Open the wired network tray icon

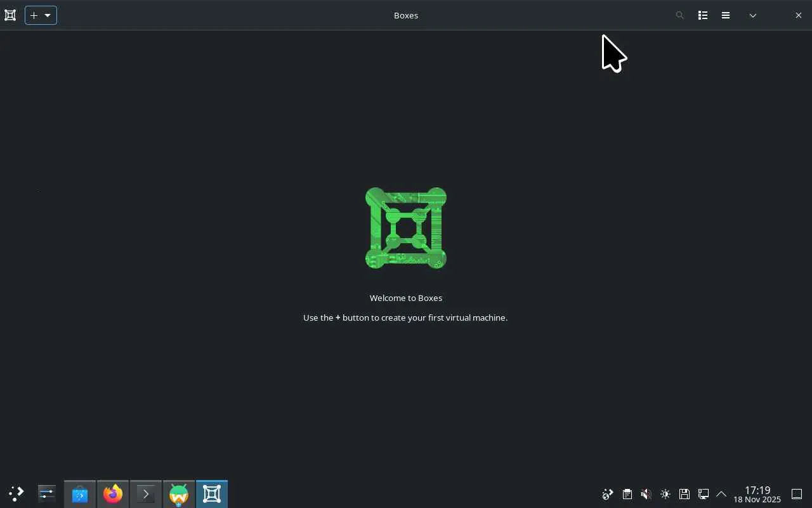click(703, 494)
